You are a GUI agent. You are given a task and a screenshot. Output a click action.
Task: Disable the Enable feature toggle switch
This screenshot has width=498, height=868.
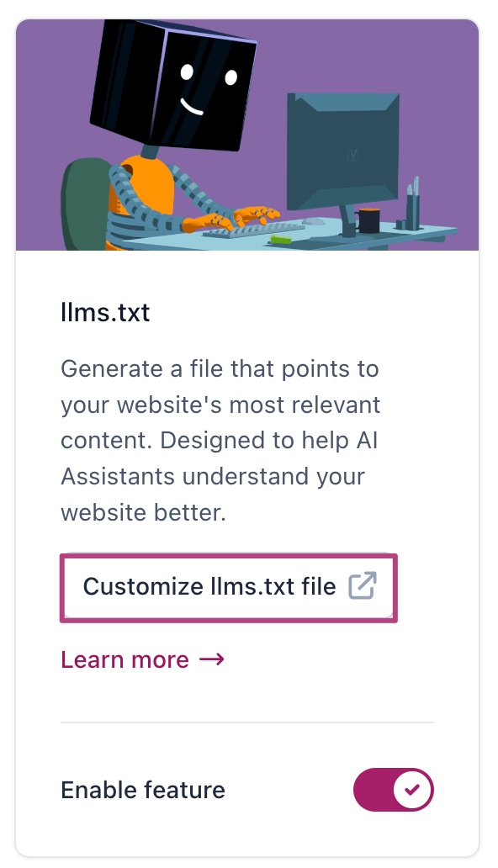pos(394,790)
